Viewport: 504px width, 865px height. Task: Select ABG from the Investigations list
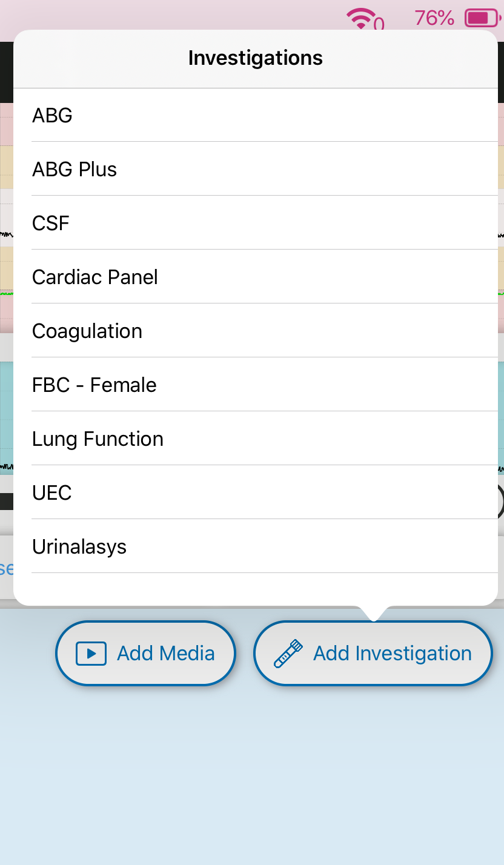pos(52,115)
